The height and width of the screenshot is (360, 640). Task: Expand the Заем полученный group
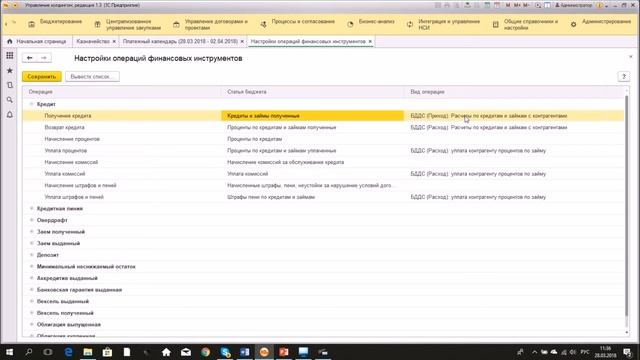pyautogui.click(x=31, y=231)
